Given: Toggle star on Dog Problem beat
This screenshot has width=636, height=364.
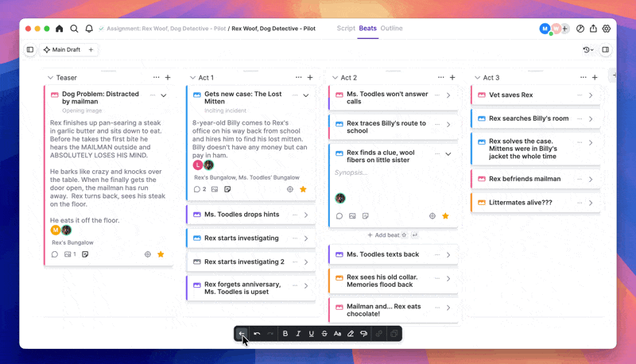Looking at the screenshot, I should pyautogui.click(x=161, y=254).
